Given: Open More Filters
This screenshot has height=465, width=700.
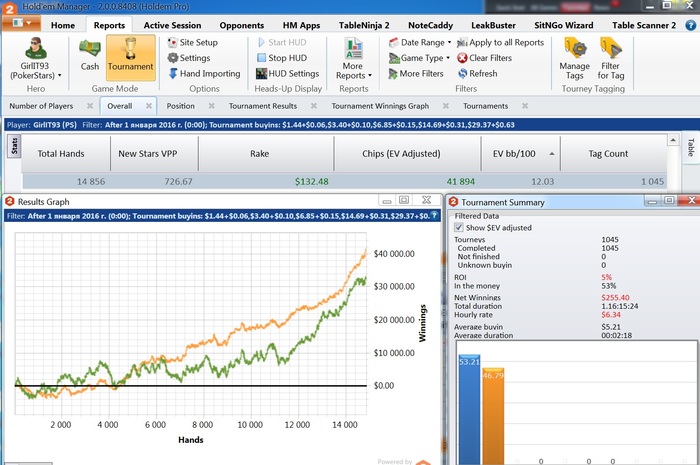Looking at the screenshot, I should pos(416,74).
